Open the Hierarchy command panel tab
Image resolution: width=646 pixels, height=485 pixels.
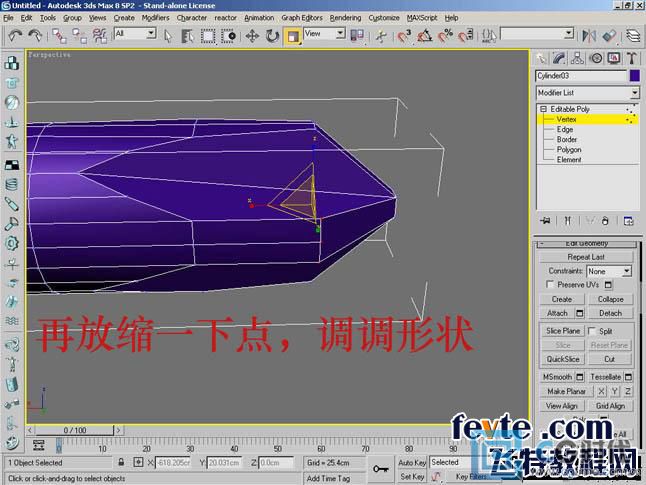577,59
